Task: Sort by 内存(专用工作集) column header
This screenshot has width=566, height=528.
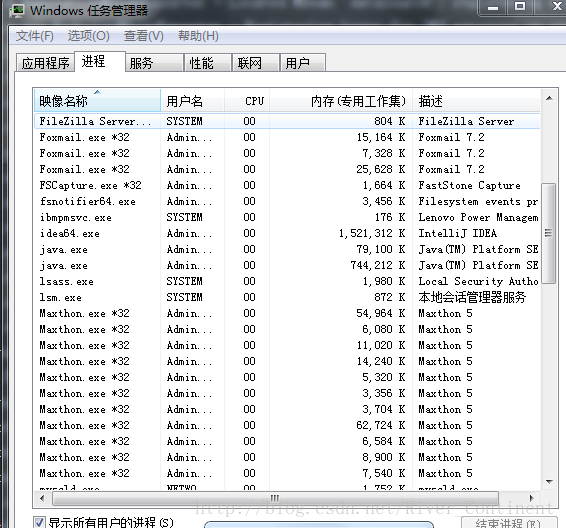Action: (341, 101)
